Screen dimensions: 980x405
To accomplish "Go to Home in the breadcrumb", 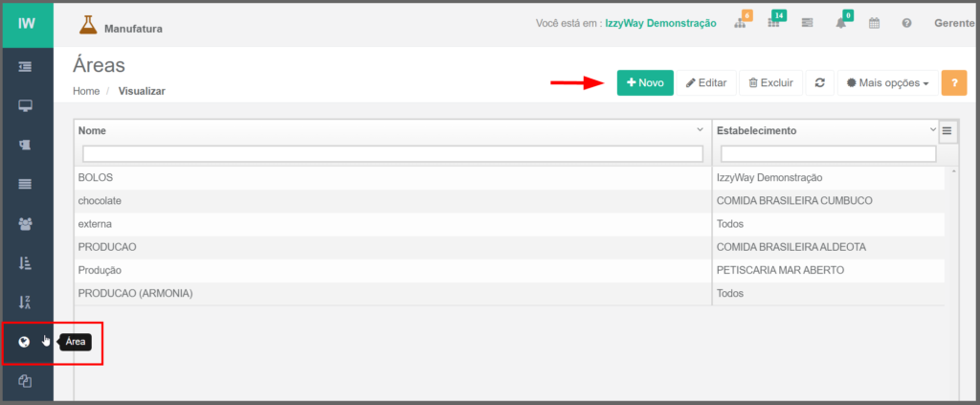I will 86,91.
